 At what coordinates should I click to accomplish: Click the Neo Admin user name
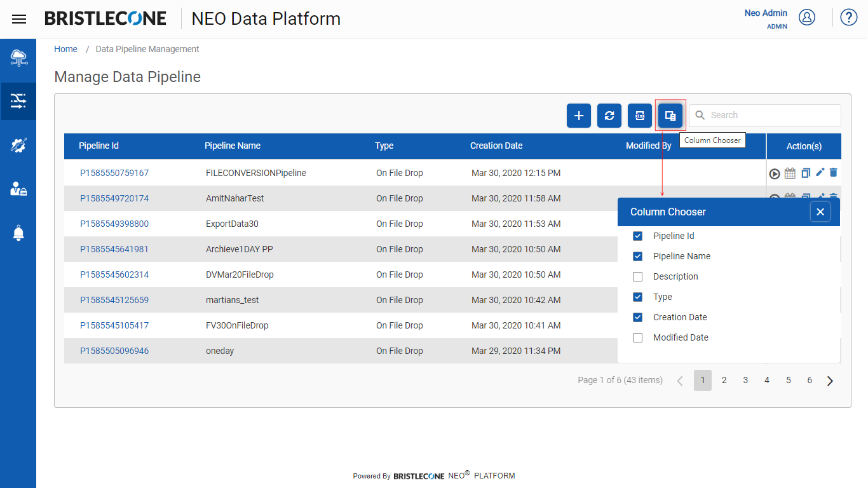pyautogui.click(x=766, y=13)
